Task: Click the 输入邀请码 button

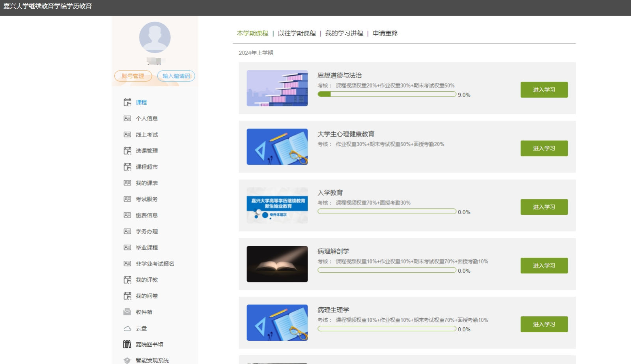Action: [176, 76]
